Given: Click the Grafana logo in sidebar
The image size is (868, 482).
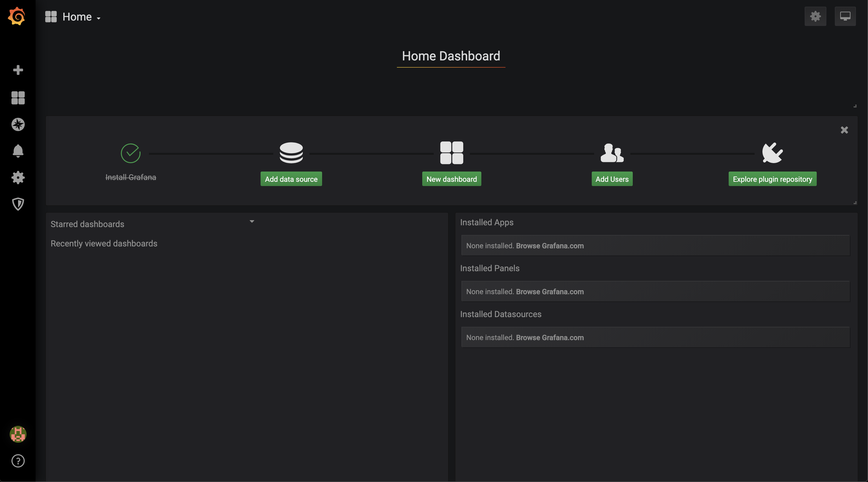Looking at the screenshot, I should click(17, 16).
